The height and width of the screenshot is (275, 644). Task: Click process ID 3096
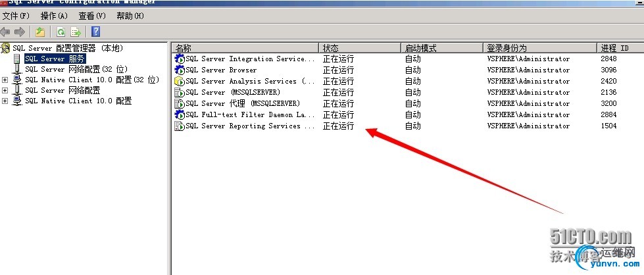[608, 70]
